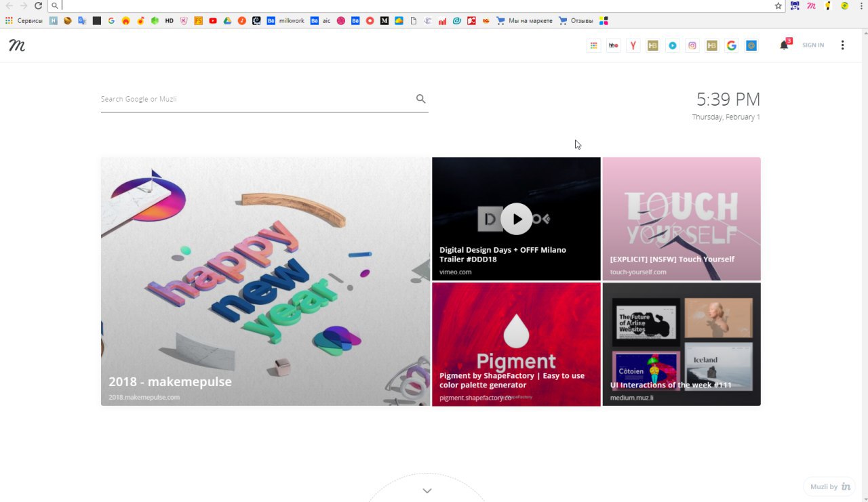Image resolution: width=868 pixels, height=502 pixels.
Task: Open the orange FS bookmark
Action: click(199, 21)
